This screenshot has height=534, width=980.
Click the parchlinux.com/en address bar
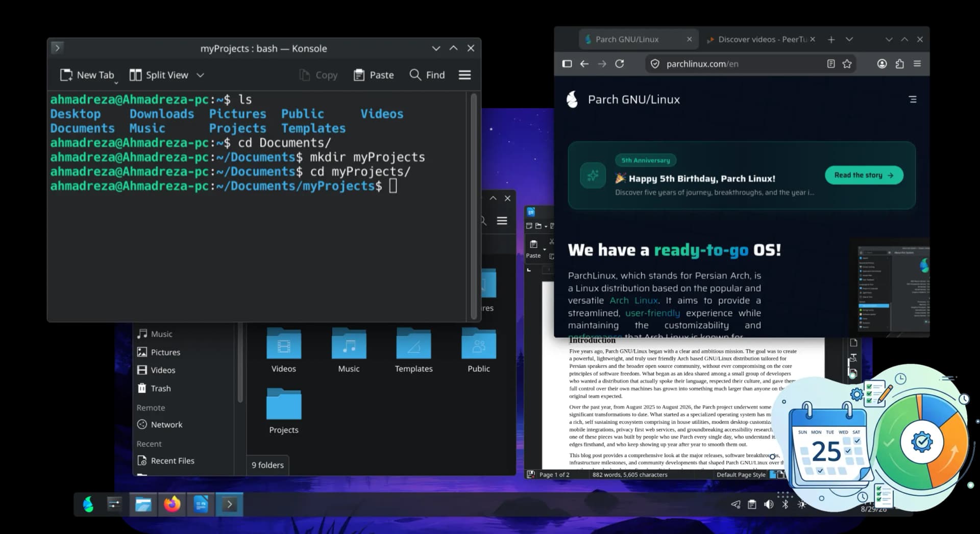click(x=751, y=64)
